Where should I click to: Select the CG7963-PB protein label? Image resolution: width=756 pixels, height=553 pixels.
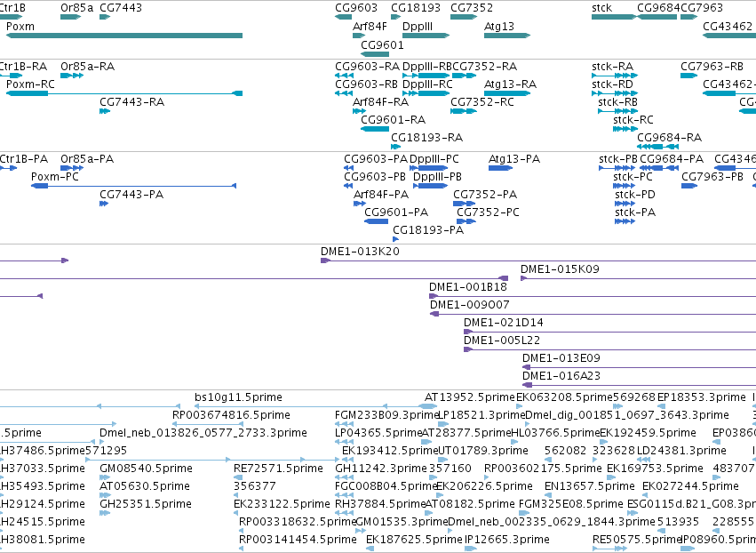tap(712, 177)
